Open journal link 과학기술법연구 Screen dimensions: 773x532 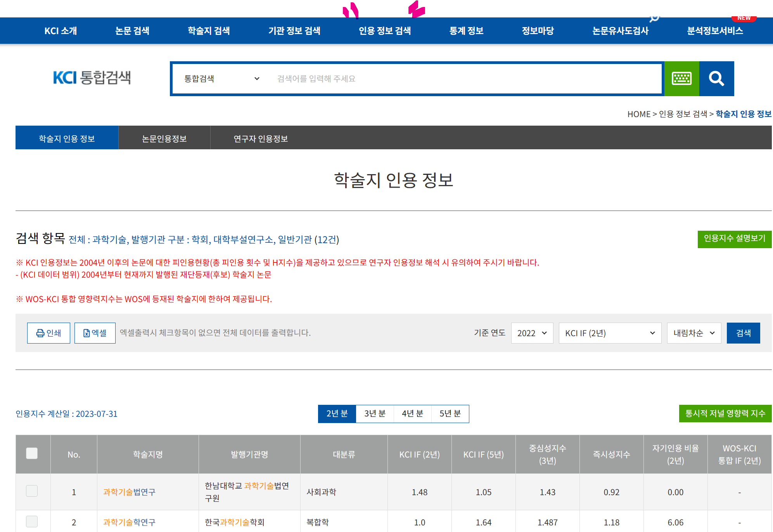[129, 492]
